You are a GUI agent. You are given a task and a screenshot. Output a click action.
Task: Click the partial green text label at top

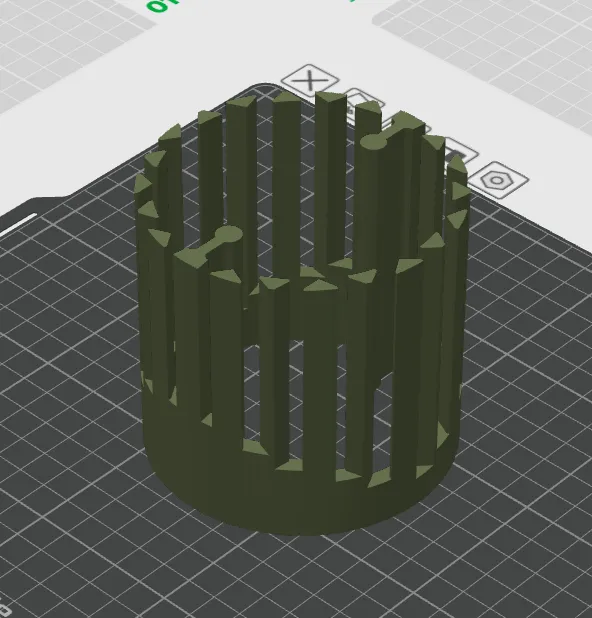click(161, 5)
